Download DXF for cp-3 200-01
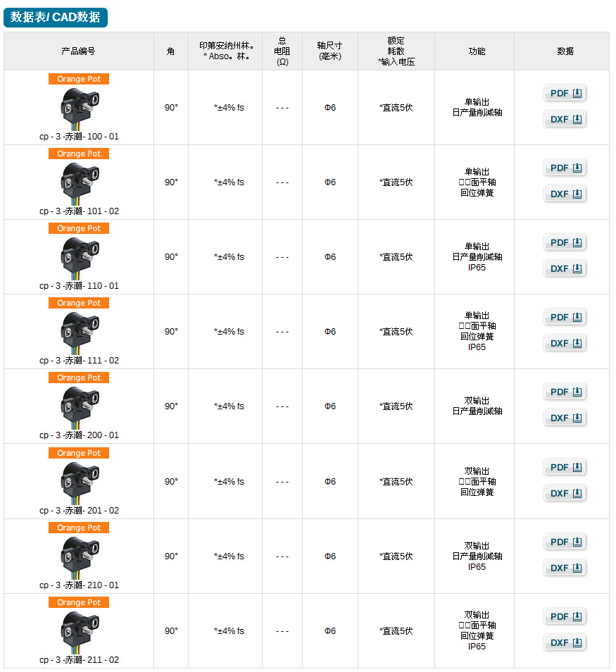Viewport: 616px width, 672px height. pyautogui.click(x=565, y=418)
